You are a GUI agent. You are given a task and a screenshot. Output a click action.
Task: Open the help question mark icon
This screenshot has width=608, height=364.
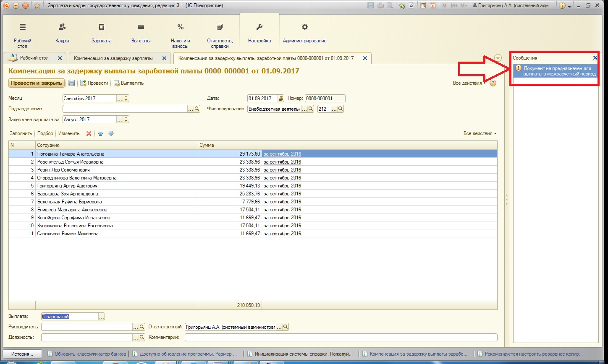[493, 83]
